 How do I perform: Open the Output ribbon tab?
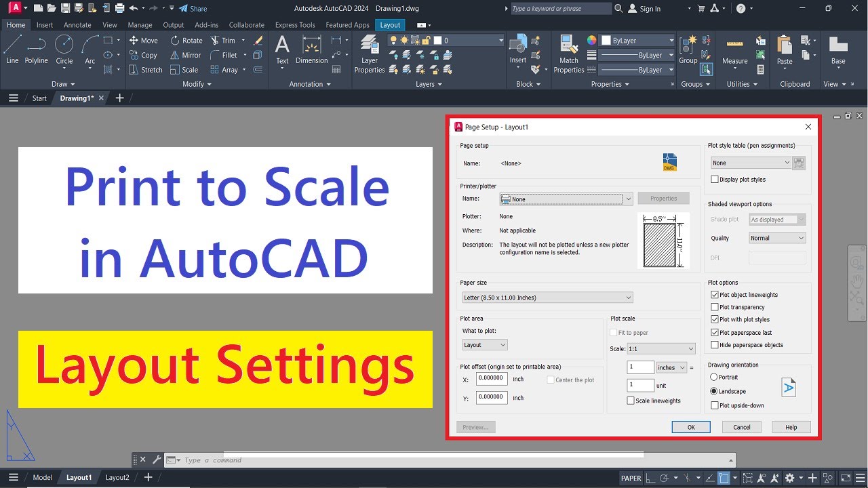(x=174, y=25)
